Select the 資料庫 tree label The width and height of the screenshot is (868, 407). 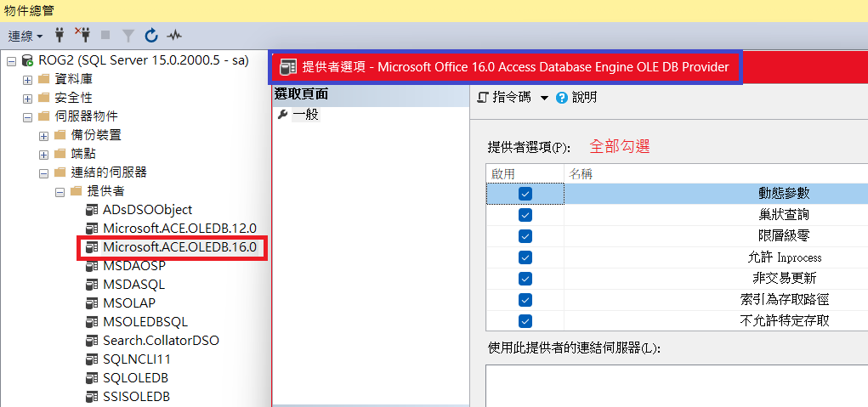pyautogui.click(x=73, y=80)
